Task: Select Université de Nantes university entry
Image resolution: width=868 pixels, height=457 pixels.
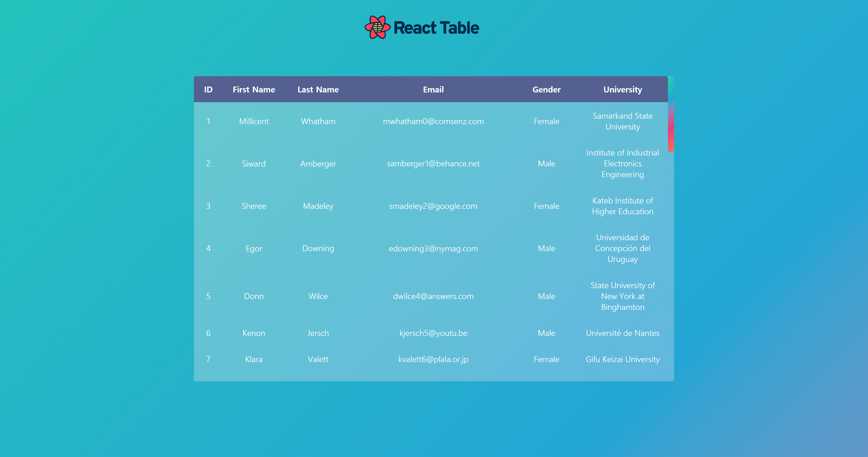Action: pyautogui.click(x=622, y=333)
